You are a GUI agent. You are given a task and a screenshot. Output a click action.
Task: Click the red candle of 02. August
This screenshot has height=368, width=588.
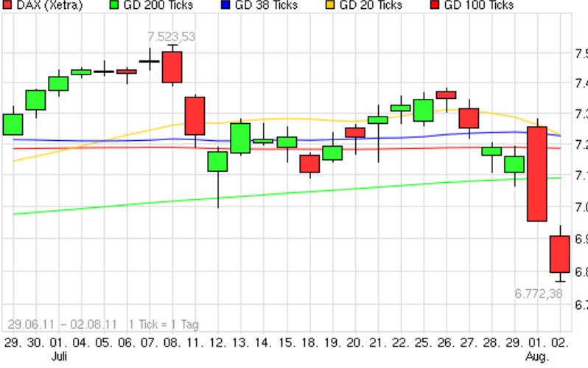click(560, 254)
